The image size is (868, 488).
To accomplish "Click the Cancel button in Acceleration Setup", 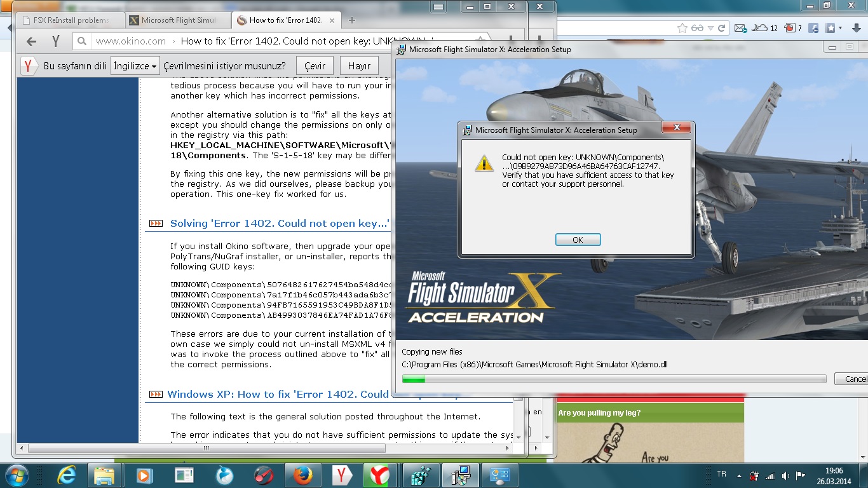I will 851,379.
